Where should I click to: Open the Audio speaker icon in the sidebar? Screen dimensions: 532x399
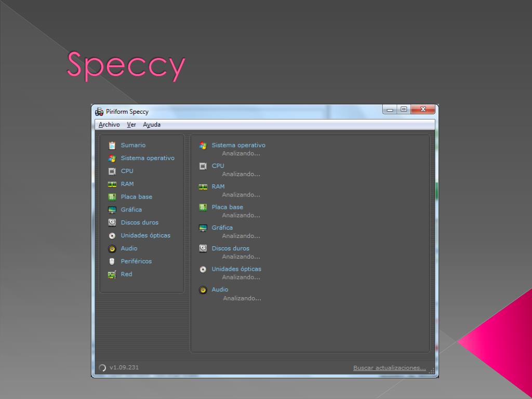coord(112,249)
